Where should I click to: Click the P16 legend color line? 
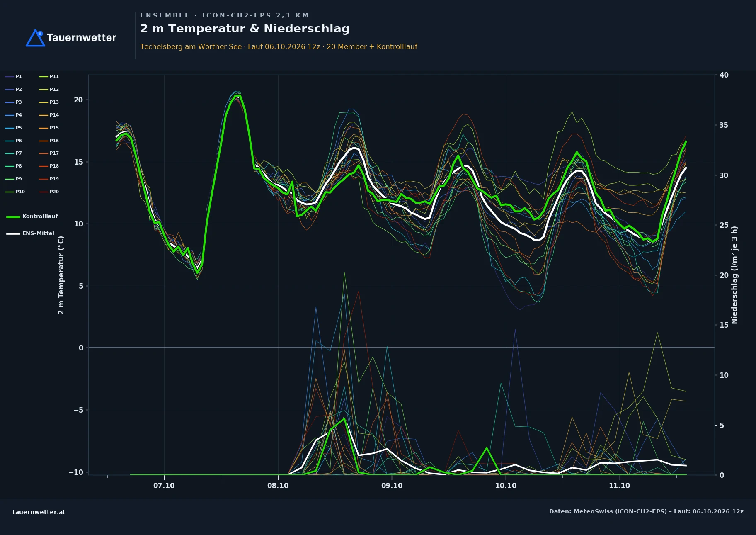[x=44, y=141]
